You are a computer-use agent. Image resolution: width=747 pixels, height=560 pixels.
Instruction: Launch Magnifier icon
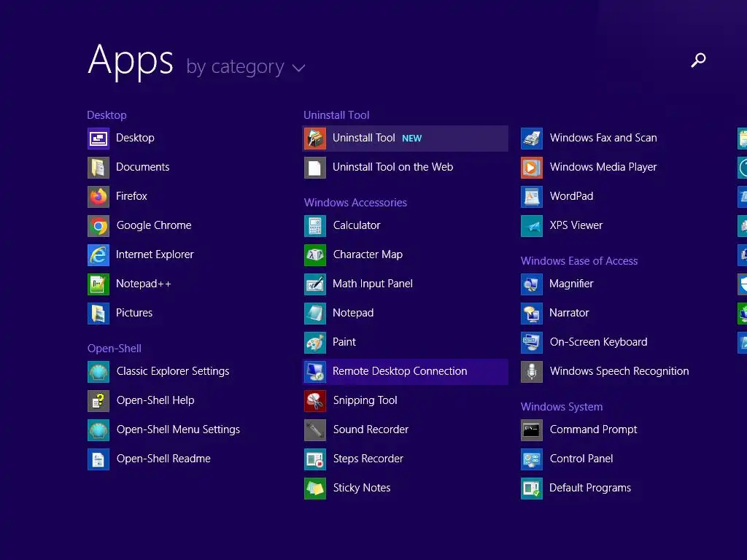[532, 284]
